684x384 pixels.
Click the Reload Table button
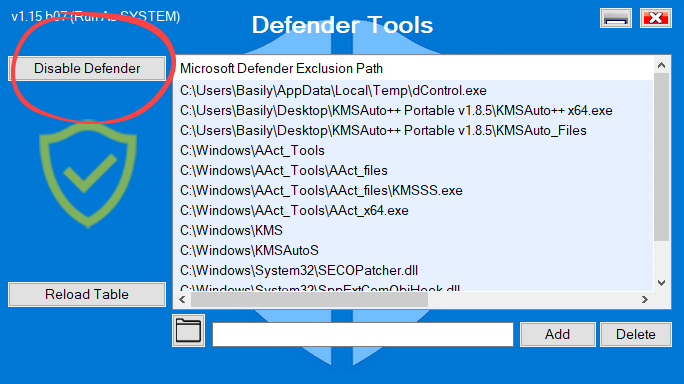click(x=87, y=295)
